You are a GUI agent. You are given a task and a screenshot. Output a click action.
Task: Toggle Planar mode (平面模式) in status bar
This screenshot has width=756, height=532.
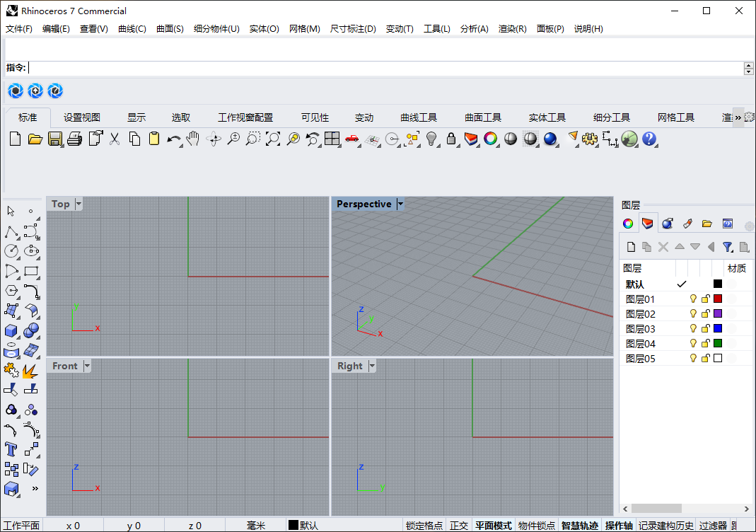click(493, 525)
